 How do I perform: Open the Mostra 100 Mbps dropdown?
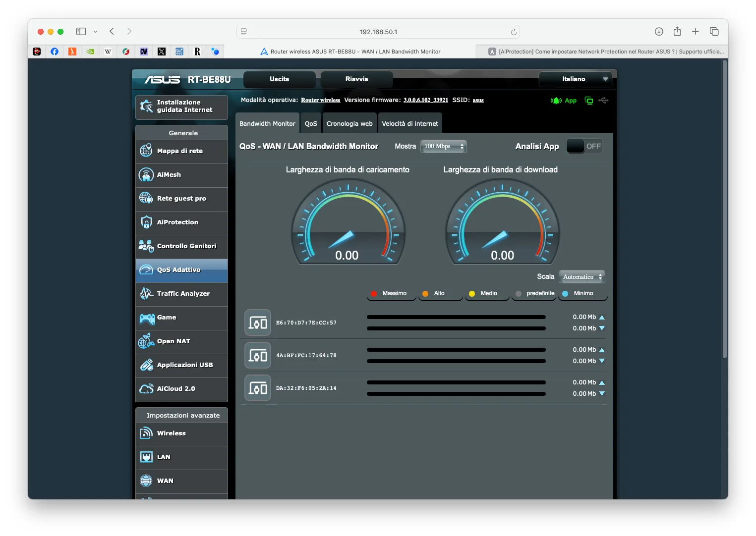tap(443, 146)
